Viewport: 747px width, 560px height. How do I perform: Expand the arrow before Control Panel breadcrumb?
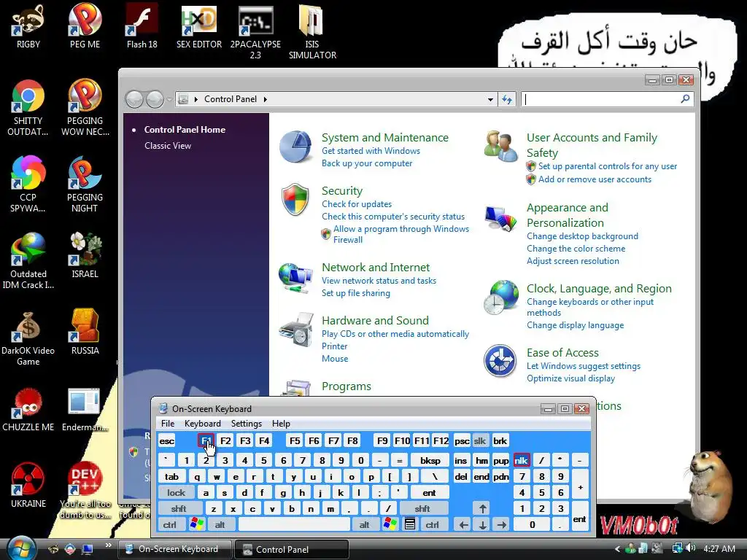[x=196, y=99]
